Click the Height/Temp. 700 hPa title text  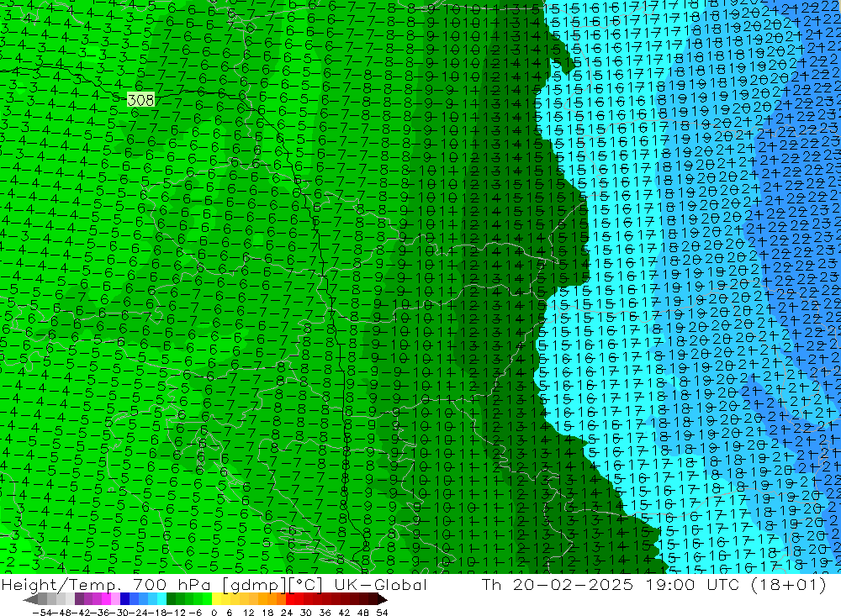click(x=106, y=585)
